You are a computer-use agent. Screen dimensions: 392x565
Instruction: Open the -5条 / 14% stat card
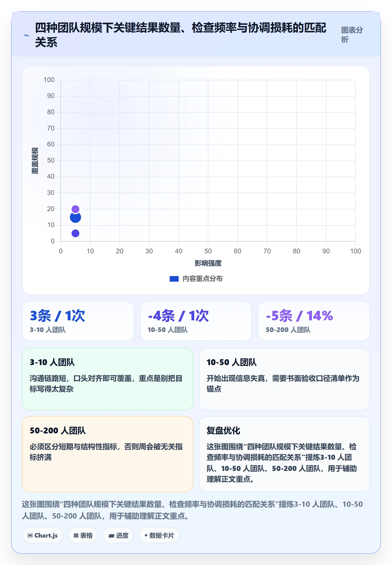click(x=314, y=321)
